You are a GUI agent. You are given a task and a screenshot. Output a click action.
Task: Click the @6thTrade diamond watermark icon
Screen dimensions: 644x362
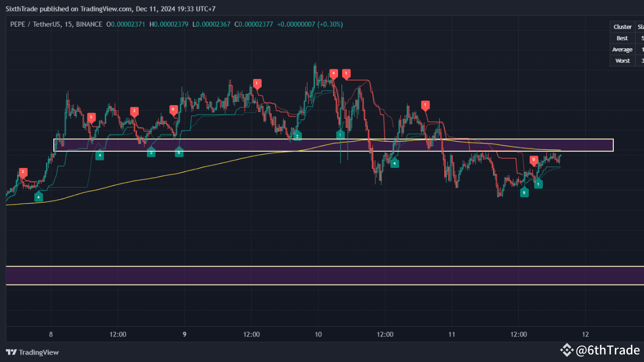568,349
